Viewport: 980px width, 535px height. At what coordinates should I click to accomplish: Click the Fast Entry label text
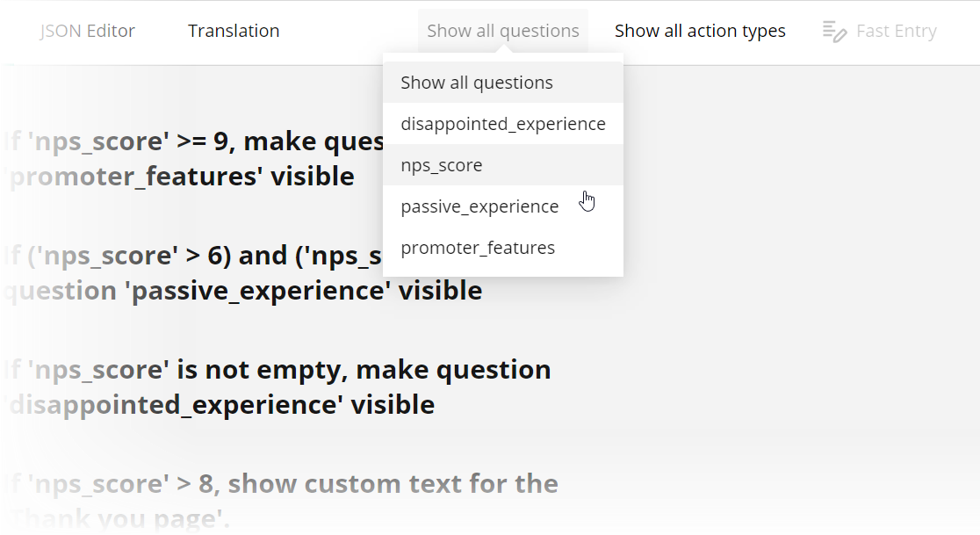(x=896, y=30)
